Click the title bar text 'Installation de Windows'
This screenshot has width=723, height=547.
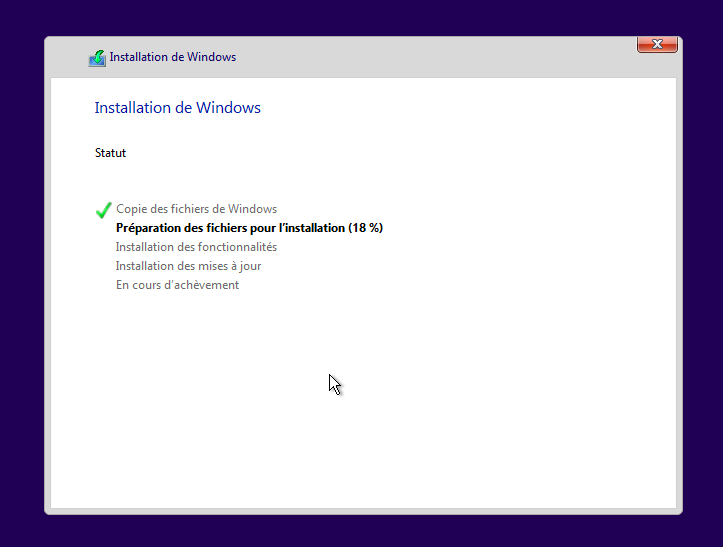click(173, 57)
